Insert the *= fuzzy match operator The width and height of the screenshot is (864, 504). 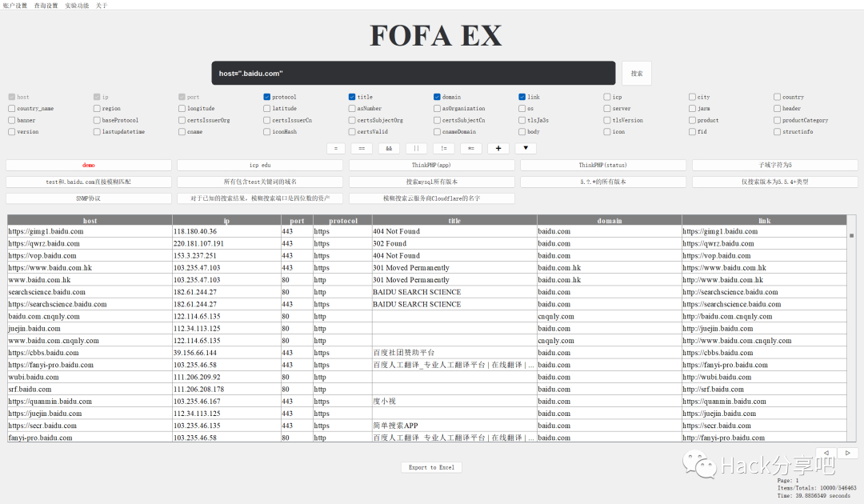tap(471, 148)
